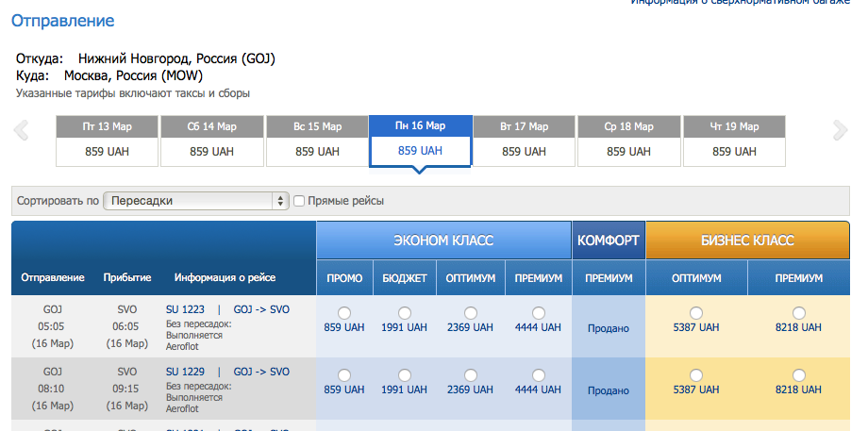Switch to the Вс 15 Мар date
868x431 pixels.
(317, 141)
